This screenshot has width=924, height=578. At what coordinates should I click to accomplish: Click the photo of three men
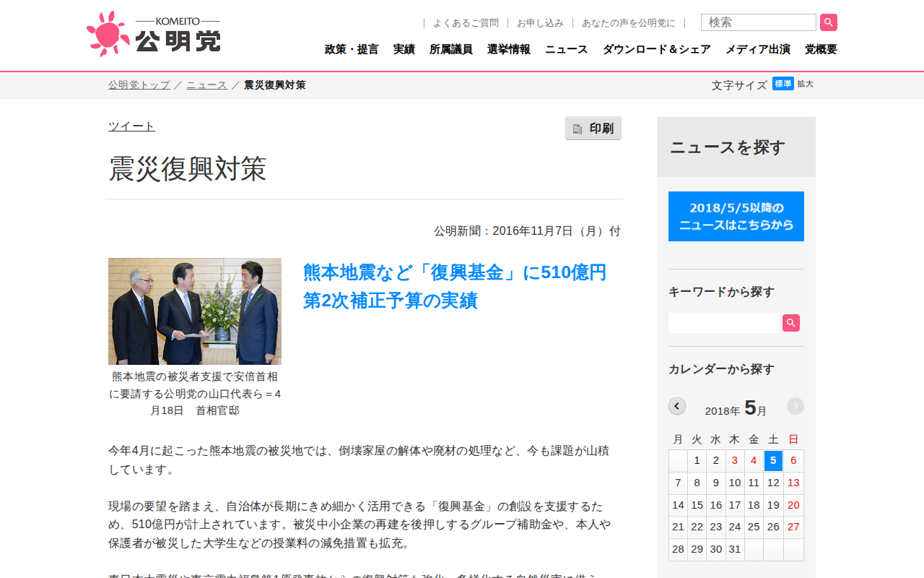coord(195,311)
